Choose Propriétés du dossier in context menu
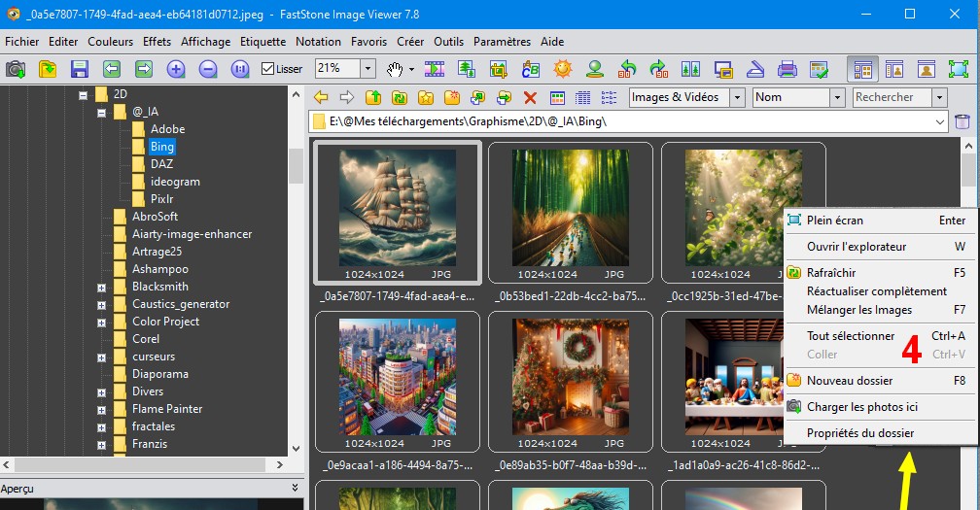This screenshot has width=980, height=510. (x=880, y=433)
